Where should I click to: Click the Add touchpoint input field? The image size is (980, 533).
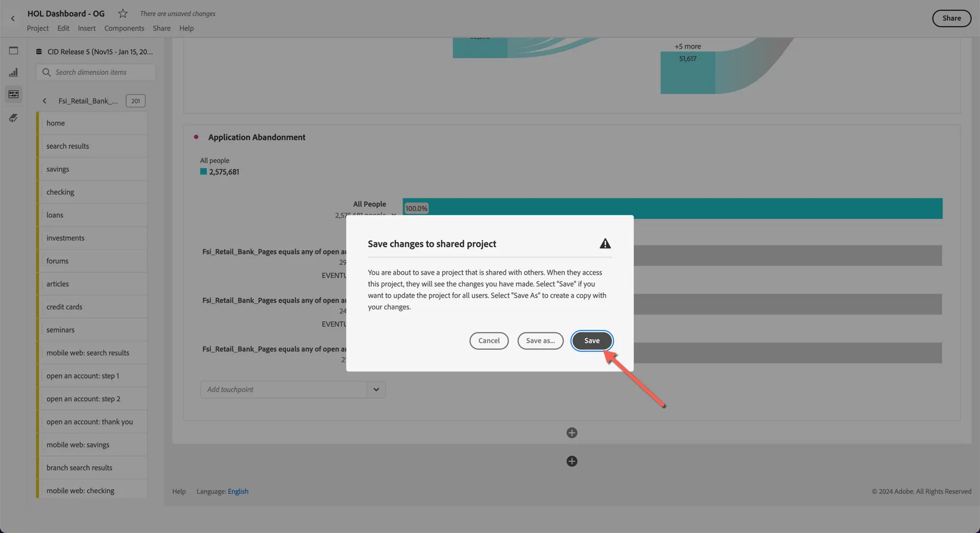click(x=283, y=390)
